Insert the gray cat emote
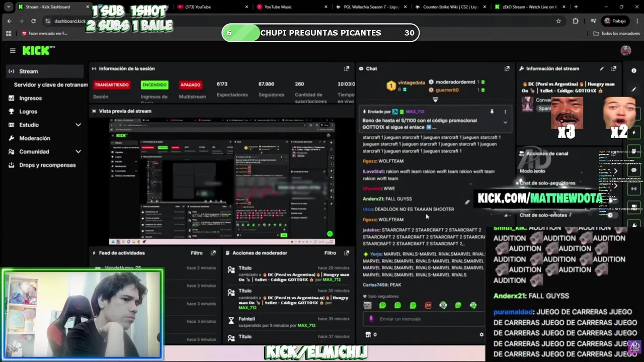Viewport: 644px width, 362px height. point(368,305)
